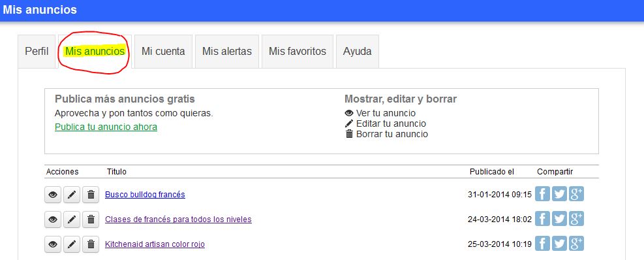
Task: Click the Compartir column header
Action: coord(555,172)
